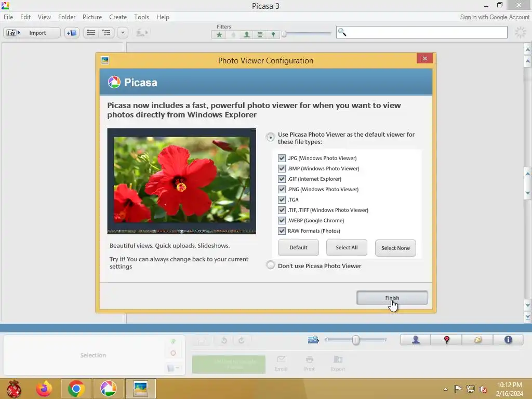Click the green upload button in tray
The width and height of the screenshot is (532, 399).
point(229,364)
